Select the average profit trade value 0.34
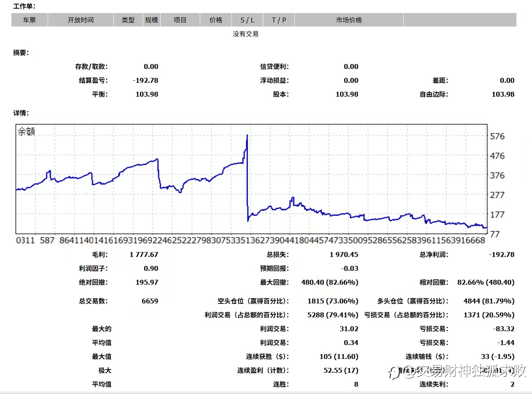The width and height of the screenshot is (532, 394). click(351, 343)
